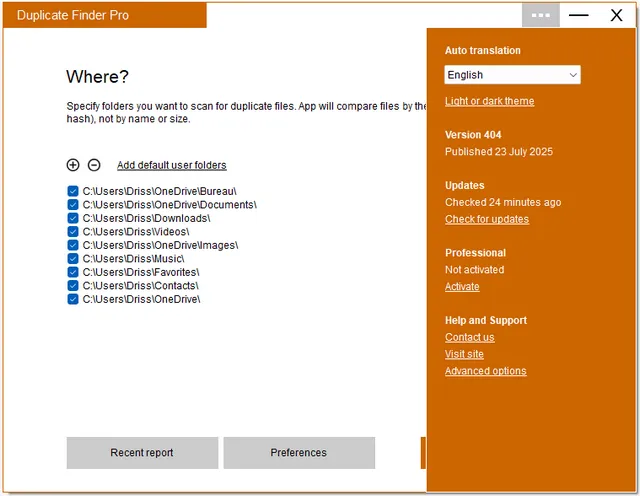Click Check for updates link
The width and height of the screenshot is (640, 496).
487,219
